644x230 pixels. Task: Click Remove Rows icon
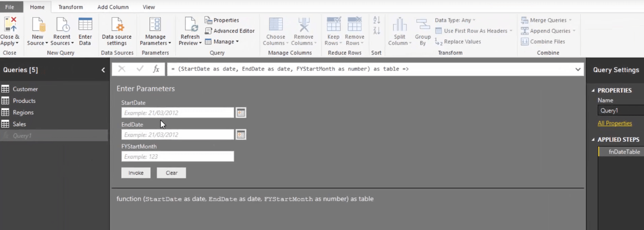(x=355, y=24)
